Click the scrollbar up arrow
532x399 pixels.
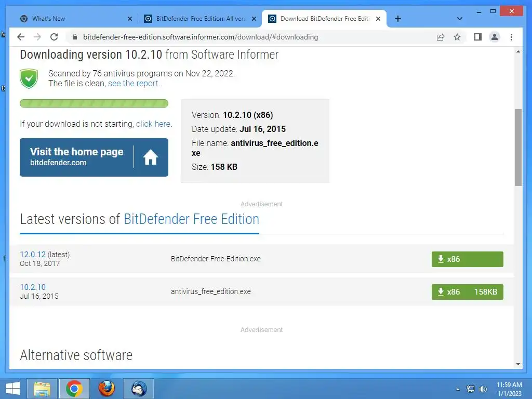(x=518, y=51)
